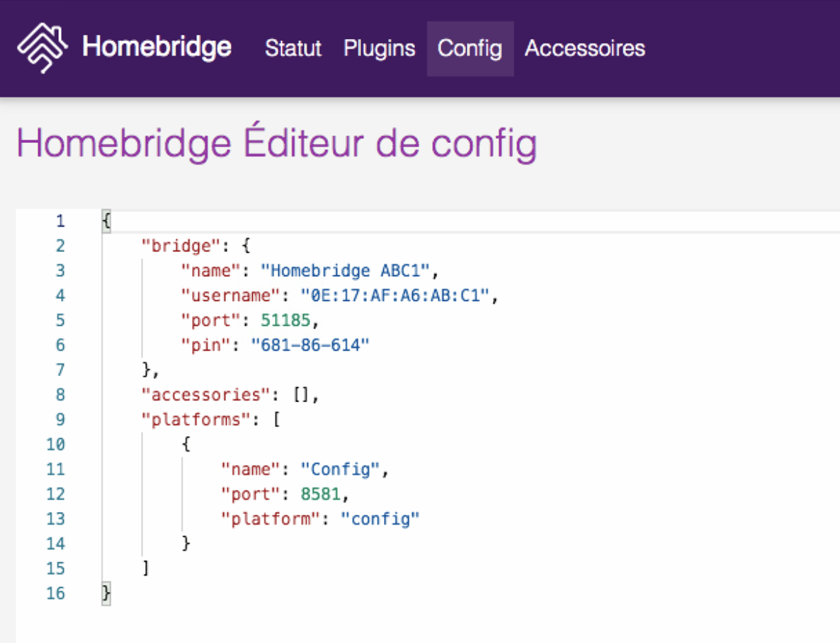Select line number 16 in gutter

[x=55, y=593]
